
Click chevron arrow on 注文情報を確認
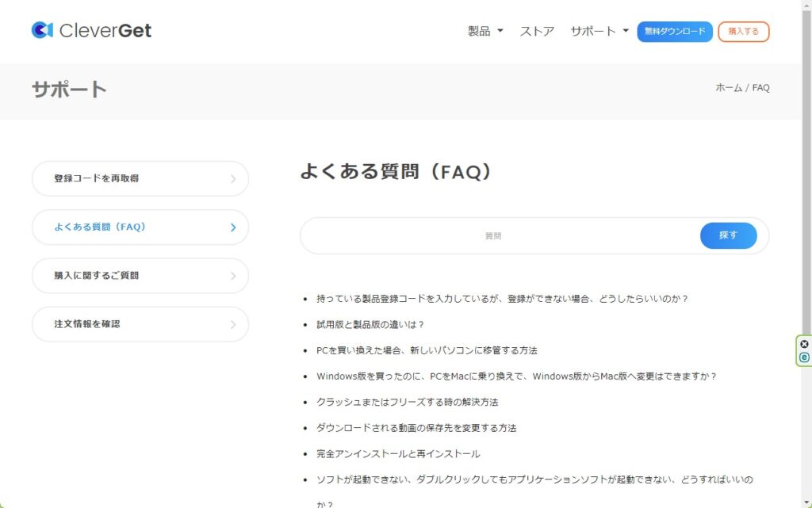pos(233,324)
